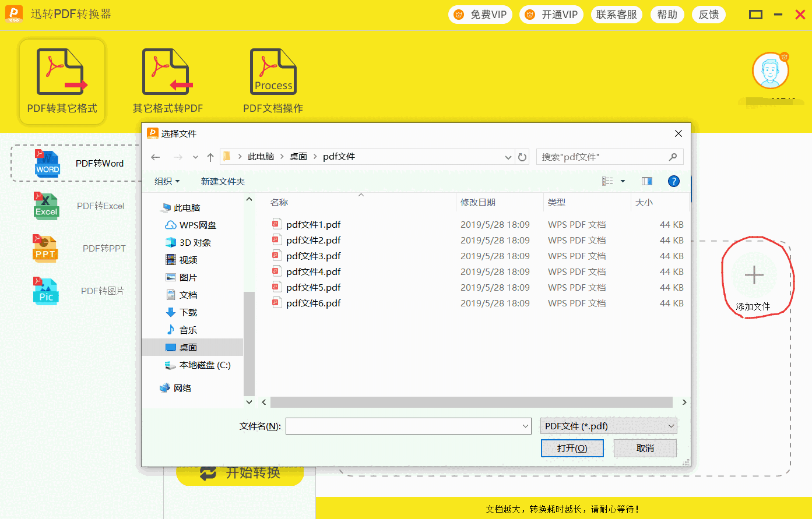The image size is (812, 519).
Task: Click the 开通VIP button
Action: click(x=551, y=15)
